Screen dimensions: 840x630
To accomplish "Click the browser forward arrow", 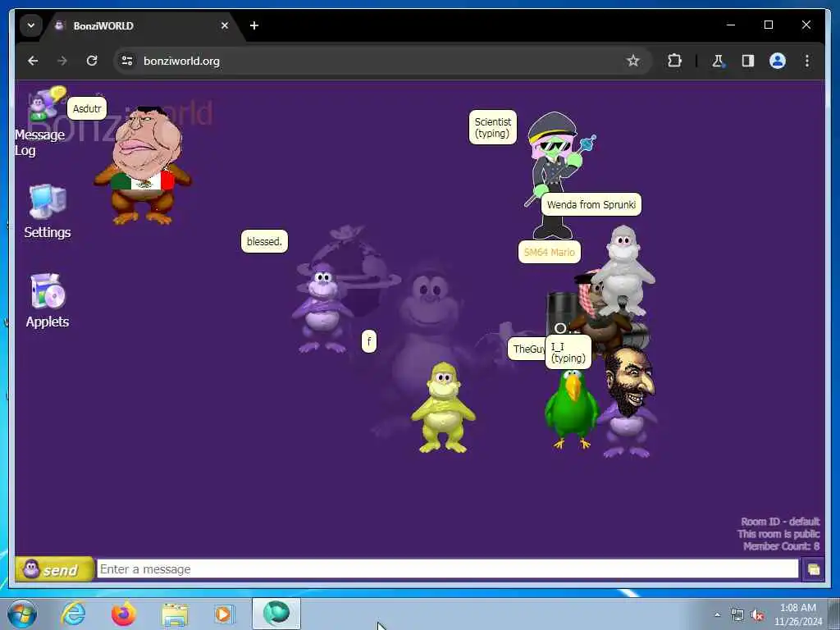I will (62, 61).
